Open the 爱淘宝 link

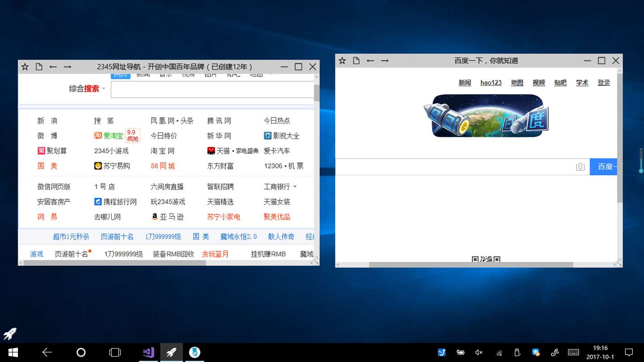[109, 136]
